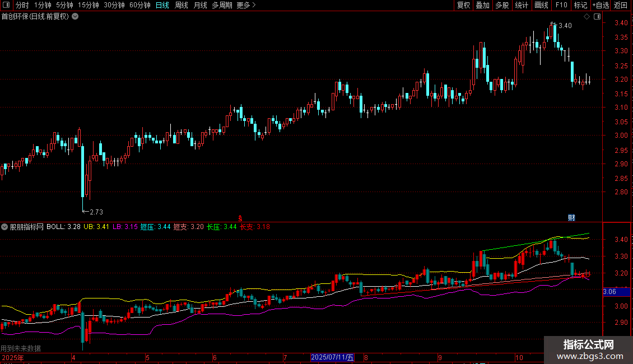633x364 pixels.
Task: Click the 2.73 low price annotation
Action: 96,212
